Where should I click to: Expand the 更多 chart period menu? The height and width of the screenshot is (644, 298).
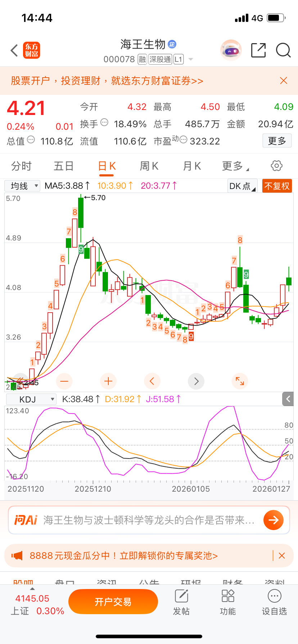(x=235, y=166)
